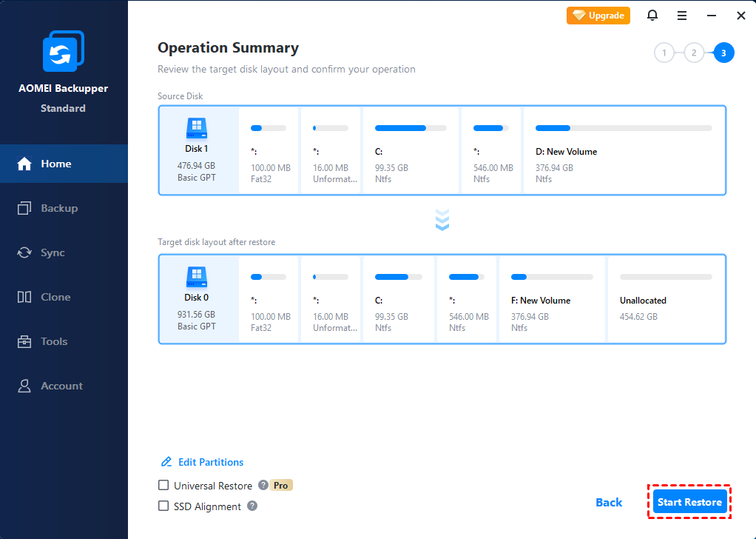Image resolution: width=756 pixels, height=539 pixels.
Task: Enable the SSD Alignment checkbox
Action: (163, 506)
